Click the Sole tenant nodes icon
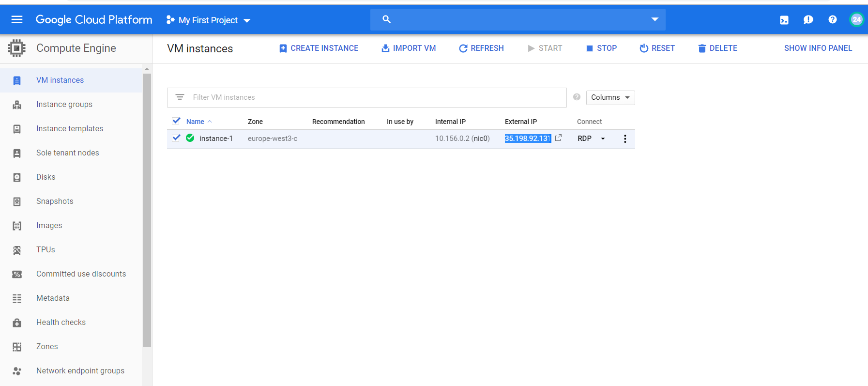Screen dimensions: 868x386 pos(17,153)
